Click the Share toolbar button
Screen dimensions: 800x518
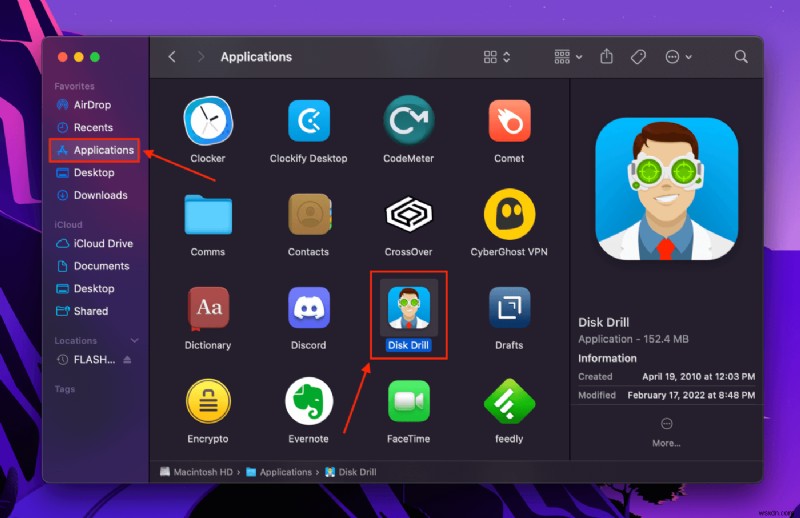(x=606, y=56)
